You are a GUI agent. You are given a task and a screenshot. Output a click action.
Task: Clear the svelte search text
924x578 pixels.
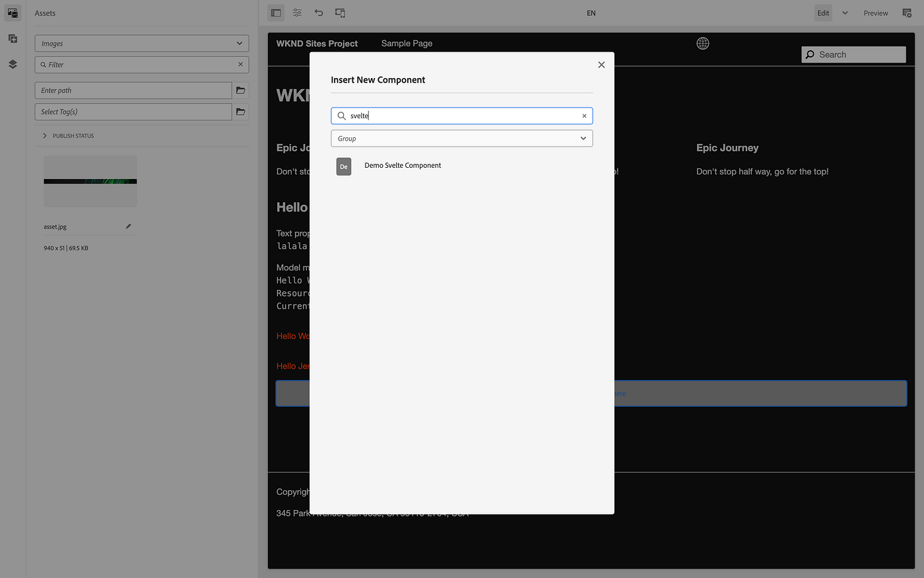click(x=584, y=116)
